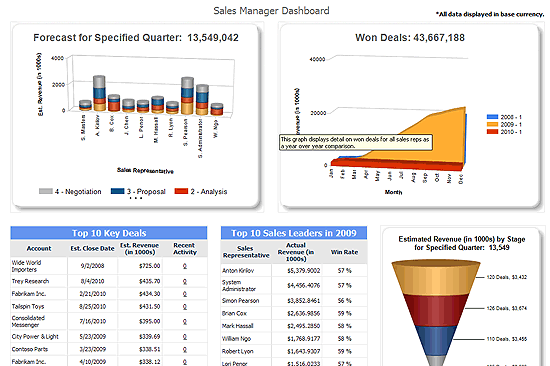Click the red 2 - Analysis legend swatch
This screenshot has width=550, height=366.
(x=181, y=191)
